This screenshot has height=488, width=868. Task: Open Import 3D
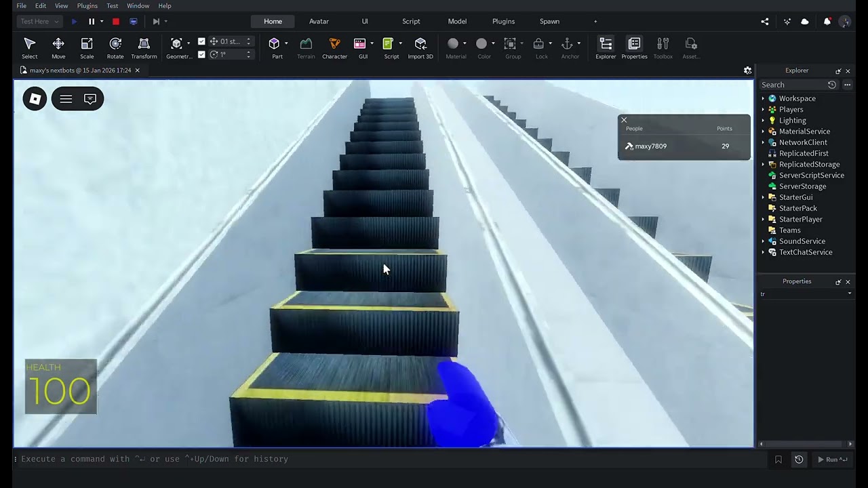click(x=420, y=48)
